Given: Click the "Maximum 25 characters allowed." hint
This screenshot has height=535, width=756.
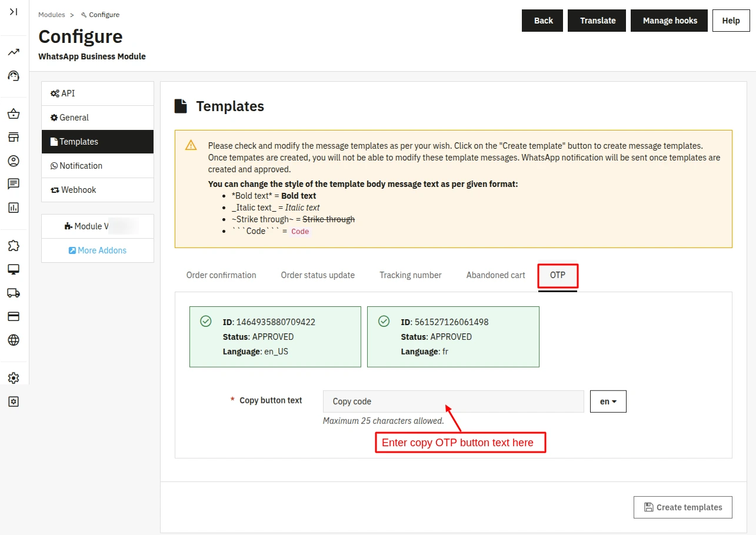Looking at the screenshot, I should click(x=384, y=421).
